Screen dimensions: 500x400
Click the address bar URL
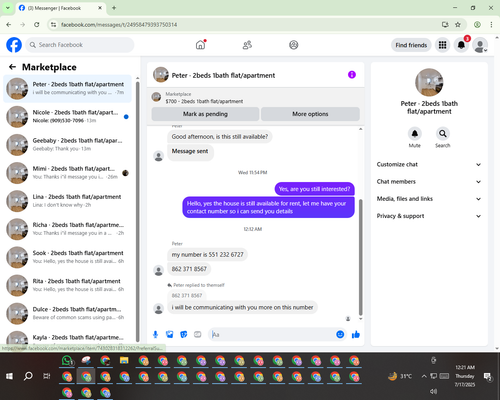pyautogui.click(x=119, y=25)
